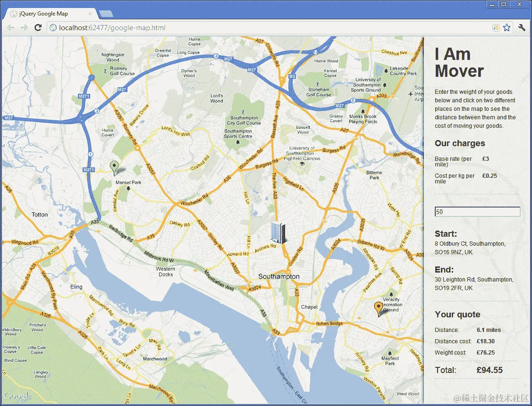
Task: Click the £94.55 total value
Action: (489, 370)
